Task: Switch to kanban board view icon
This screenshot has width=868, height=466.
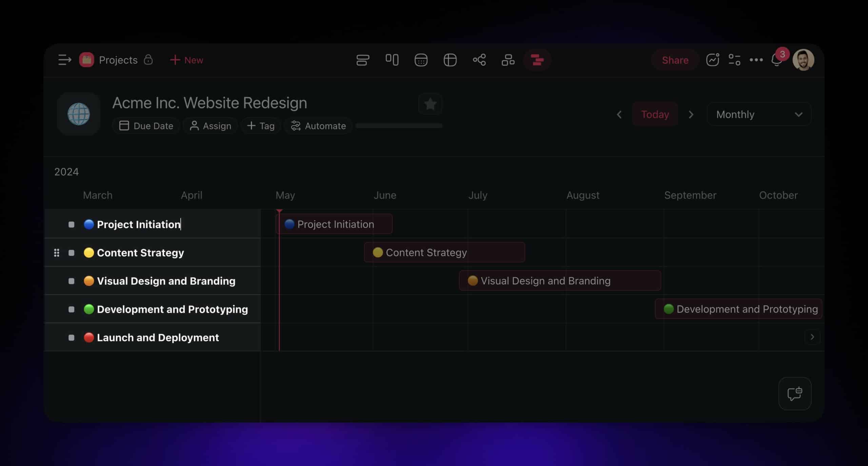Action: [x=392, y=60]
